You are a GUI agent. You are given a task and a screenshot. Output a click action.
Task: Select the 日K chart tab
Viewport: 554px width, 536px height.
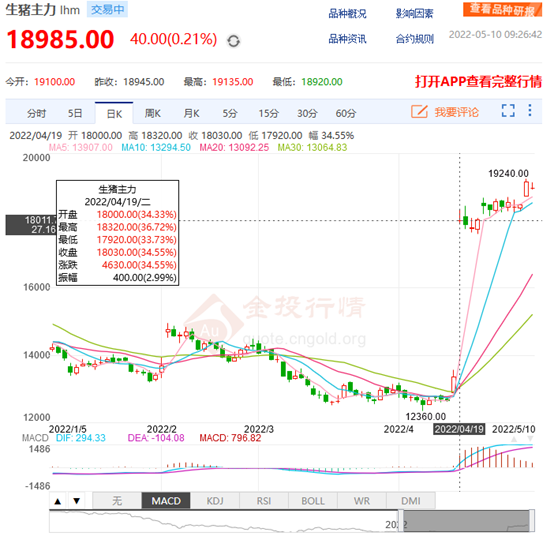click(x=114, y=113)
